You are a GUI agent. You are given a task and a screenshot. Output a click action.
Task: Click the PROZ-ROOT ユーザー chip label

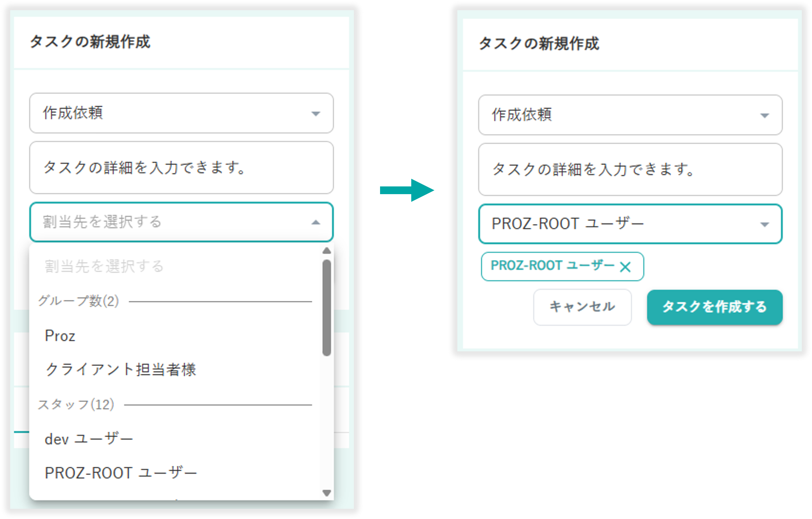pos(552,266)
